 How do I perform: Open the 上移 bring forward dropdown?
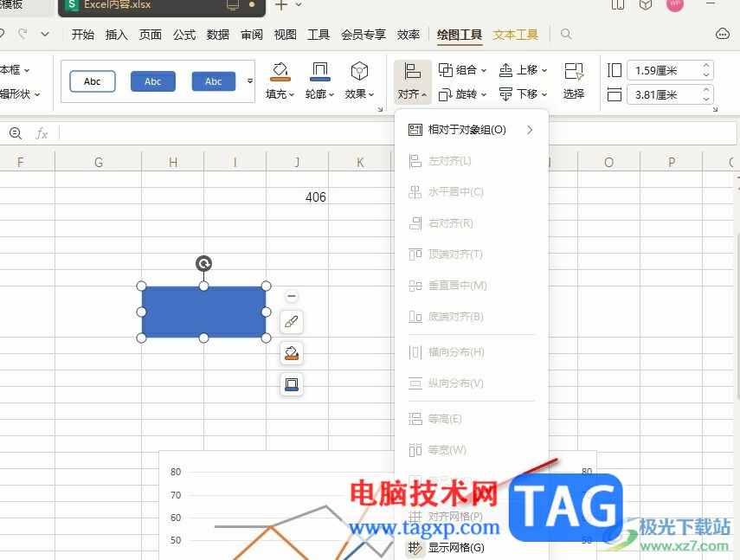pos(523,70)
